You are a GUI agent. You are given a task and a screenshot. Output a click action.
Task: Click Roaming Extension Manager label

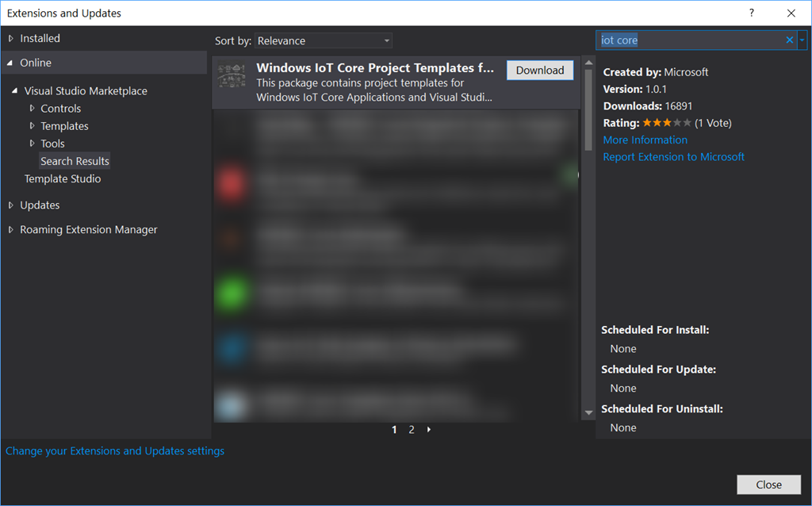click(89, 229)
